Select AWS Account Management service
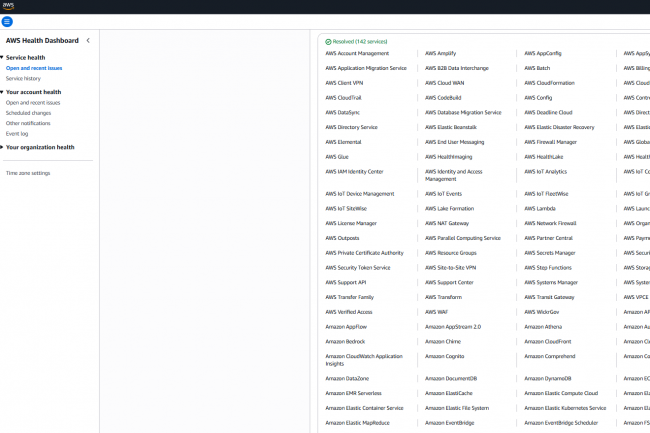This screenshot has height=433, width=650. (357, 53)
